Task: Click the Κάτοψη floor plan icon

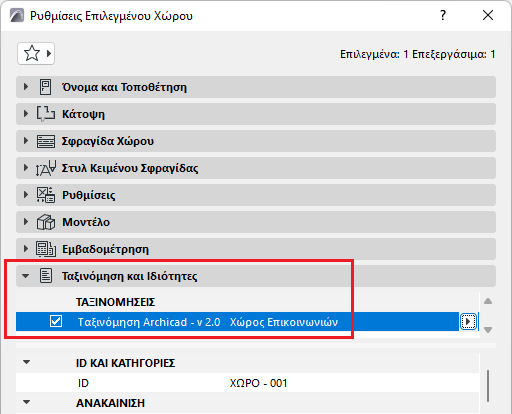Action: click(46, 114)
